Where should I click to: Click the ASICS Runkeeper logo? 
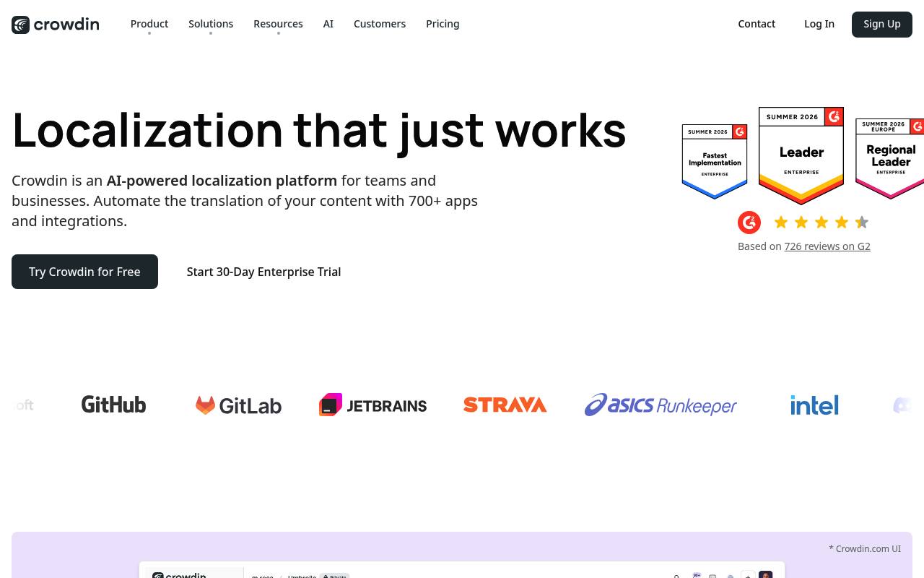coord(661,405)
